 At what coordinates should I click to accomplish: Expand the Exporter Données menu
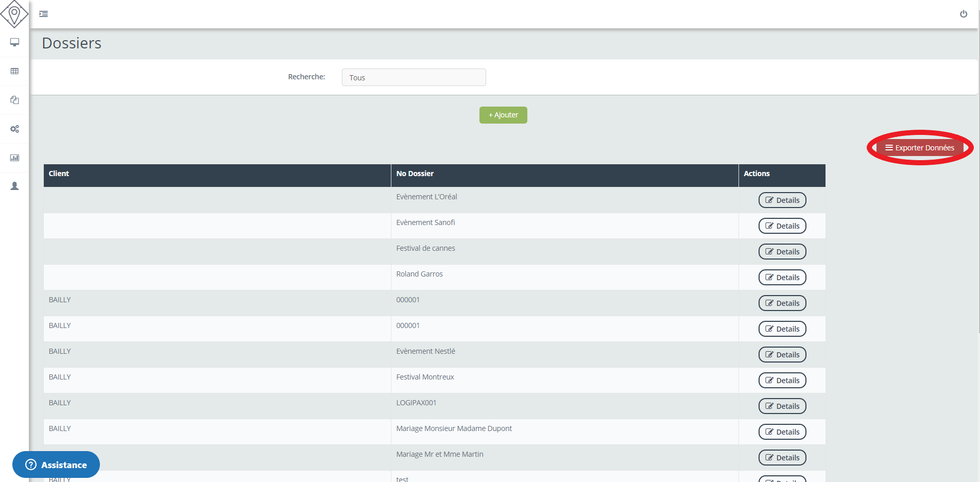[x=920, y=148]
